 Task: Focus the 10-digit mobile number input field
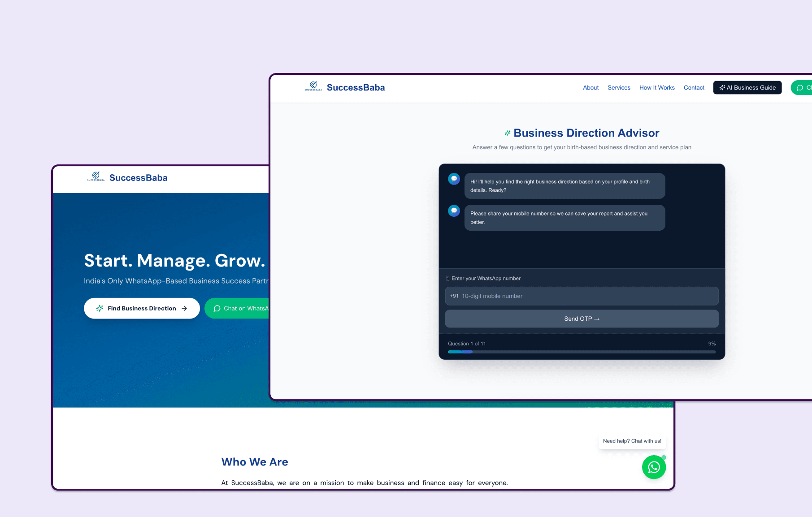tap(582, 296)
